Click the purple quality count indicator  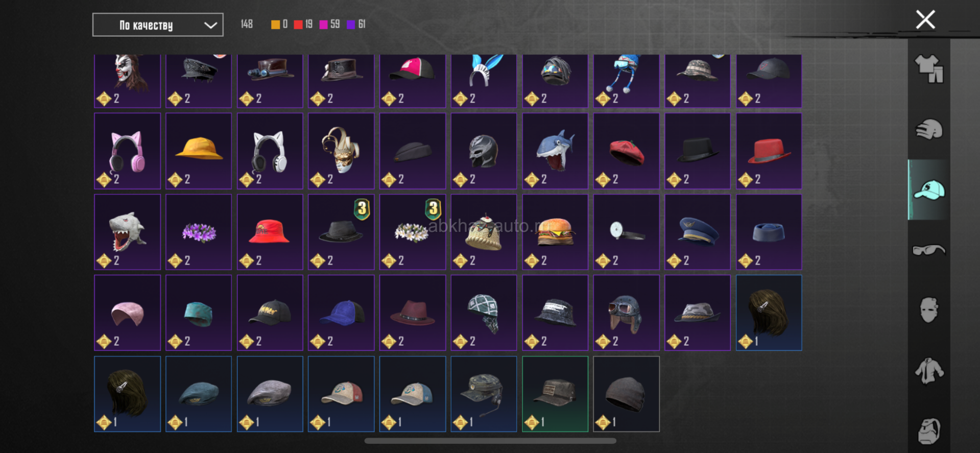click(356, 24)
